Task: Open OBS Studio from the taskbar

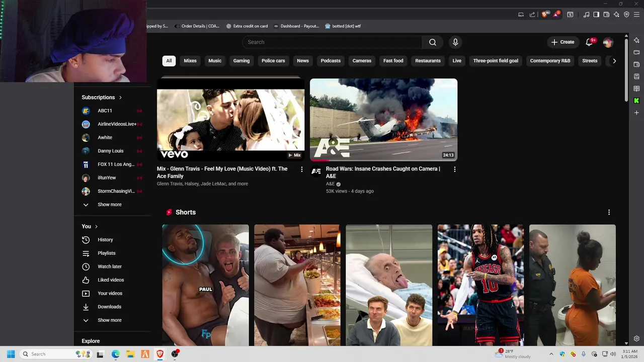Action: pyautogui.click(x=175, y=354)
